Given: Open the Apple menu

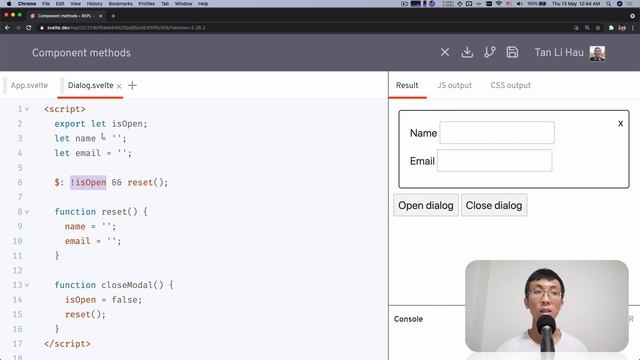Looking at the screenshot, I should [x=9, y=4].
